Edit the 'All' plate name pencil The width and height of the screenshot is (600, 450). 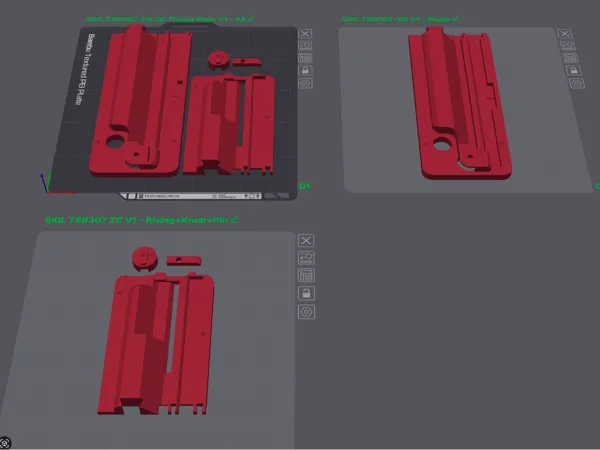click(251, 19)
